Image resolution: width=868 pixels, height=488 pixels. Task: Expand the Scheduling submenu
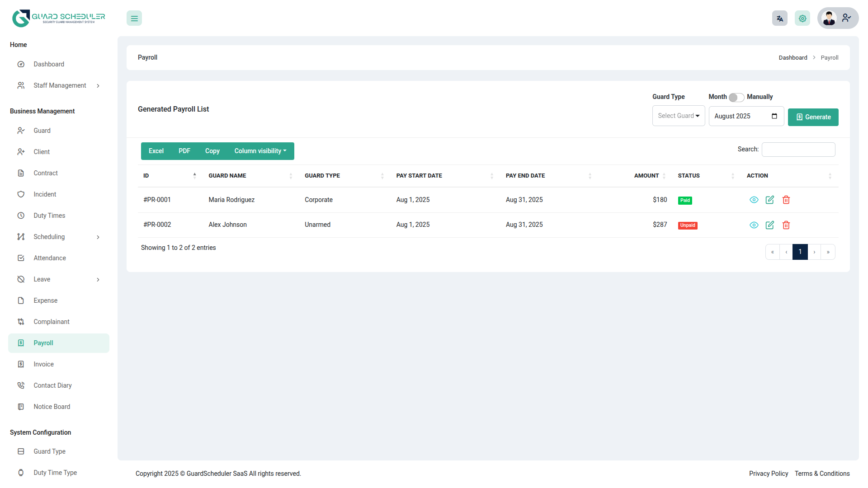coord(48,236)
